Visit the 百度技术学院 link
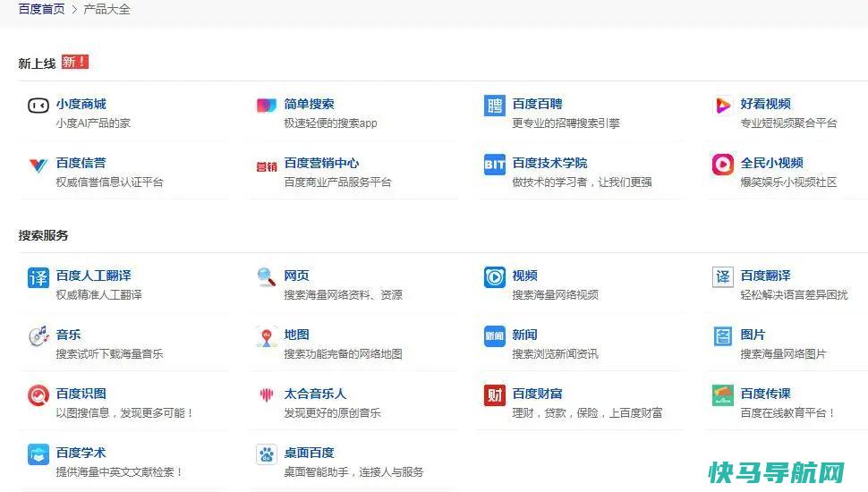This screenshot has width=868, height=492. [x=549, y=164]
